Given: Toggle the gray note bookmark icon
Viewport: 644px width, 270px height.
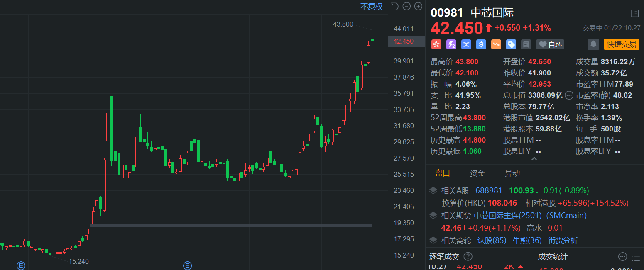Looking at the screenshot, I should [x=526, y=44].
